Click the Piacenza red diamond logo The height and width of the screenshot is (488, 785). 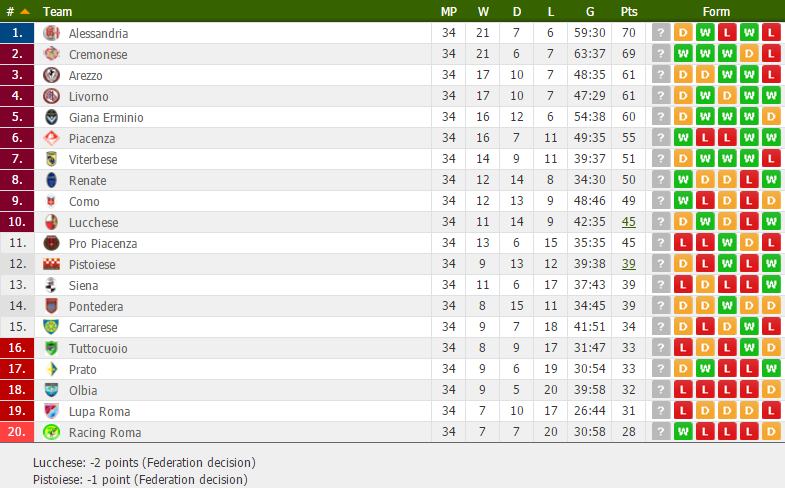(x=51, y=138)
